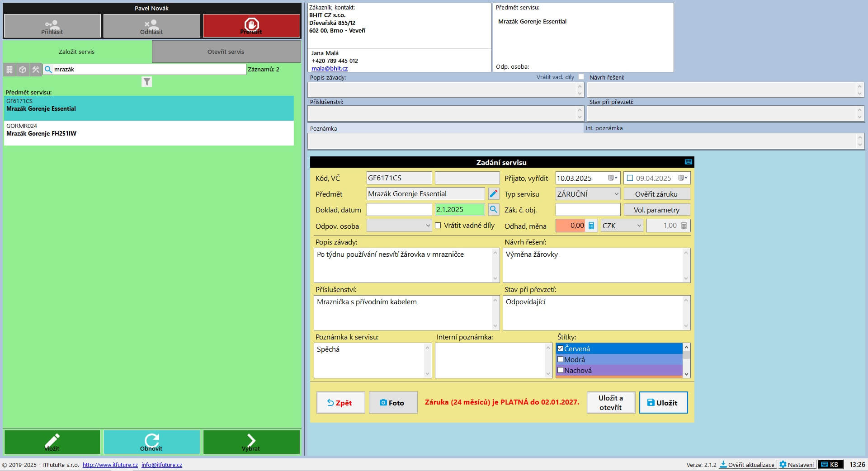Click the search icon next to datum 2.1.2025
Screen dimensions: 868x471
coord(494,210)
